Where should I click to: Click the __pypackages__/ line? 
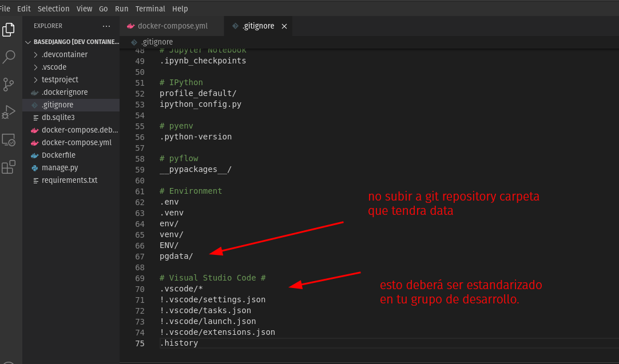pyautogui.click(x=196, y=169)
